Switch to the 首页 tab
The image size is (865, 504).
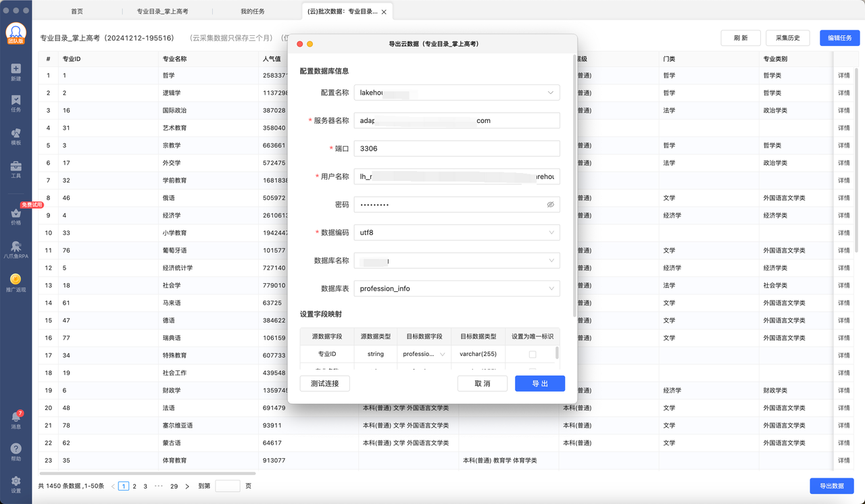coord(77,11)
